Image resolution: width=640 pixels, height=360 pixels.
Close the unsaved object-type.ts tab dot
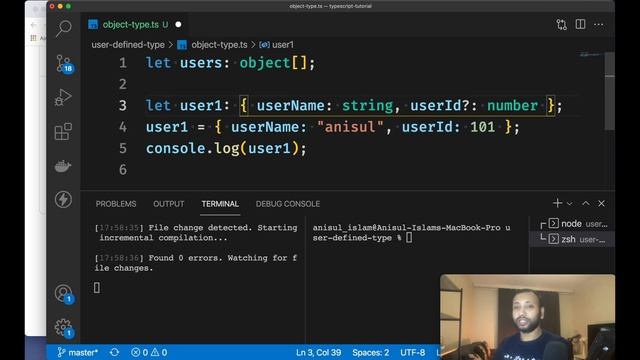click(178, 24)
